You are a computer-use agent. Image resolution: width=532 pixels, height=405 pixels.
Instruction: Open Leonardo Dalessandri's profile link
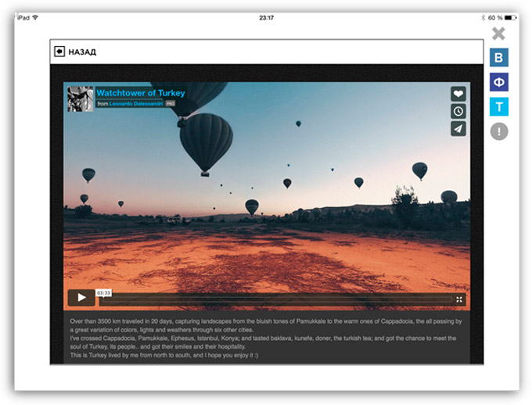[x=135, y=103]
